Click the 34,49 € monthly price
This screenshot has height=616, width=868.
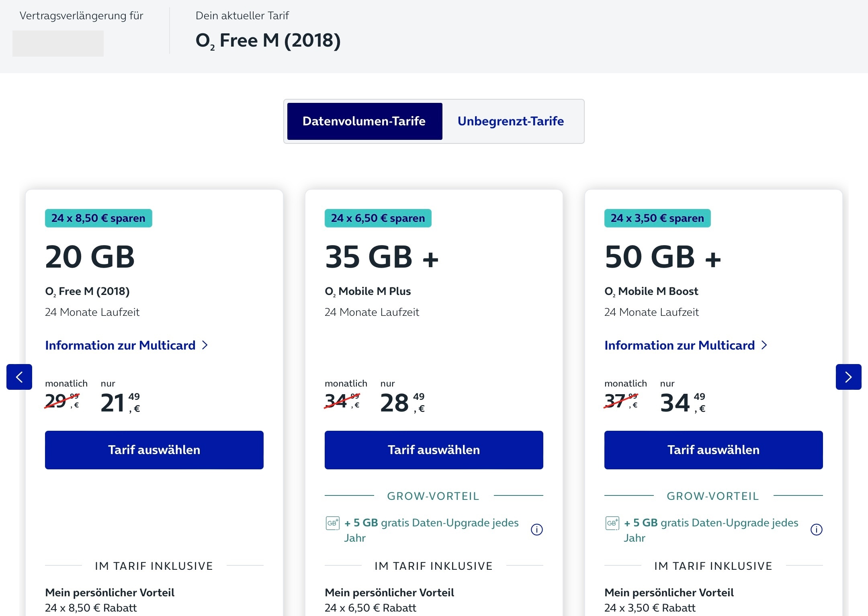click(683, 403)
